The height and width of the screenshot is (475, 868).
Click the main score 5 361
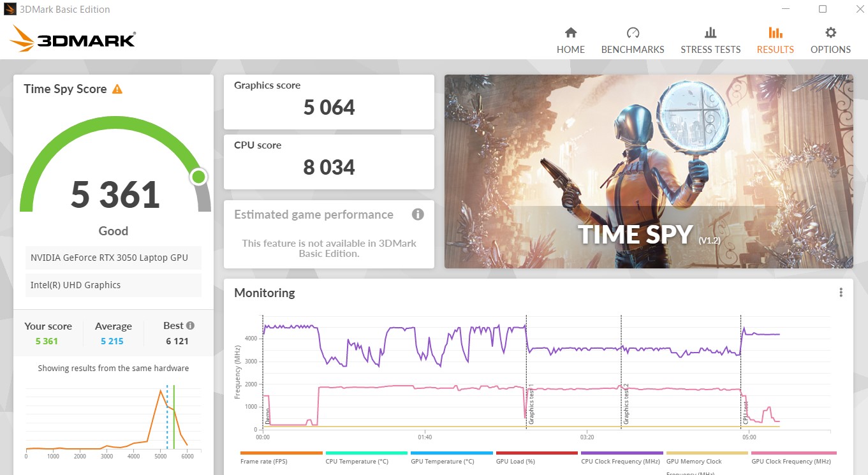[x=115, y=194]
